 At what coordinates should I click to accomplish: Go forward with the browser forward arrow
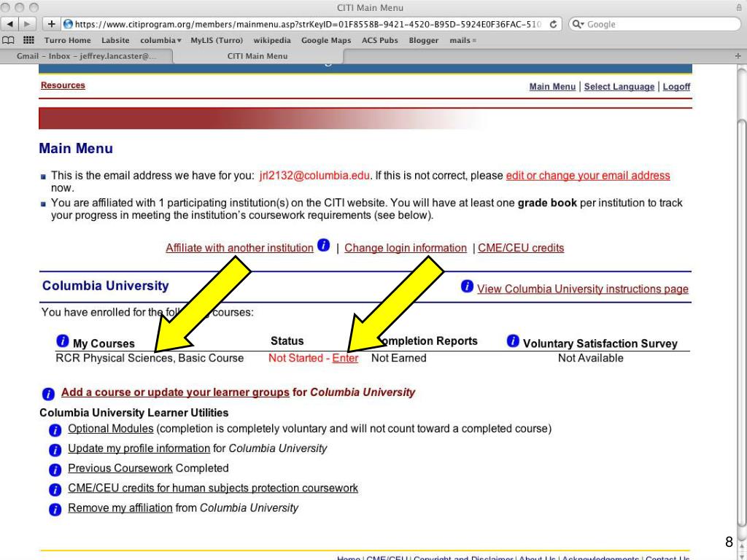(x=27, y=24)
